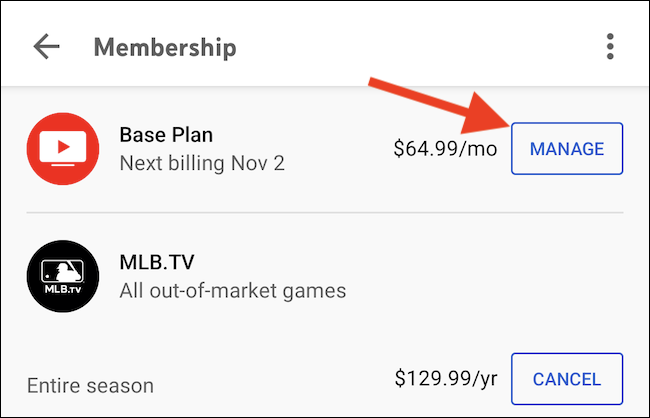Click the Entire season label
The width and height of the screenshot is (650, 418).
click(91, 384)
